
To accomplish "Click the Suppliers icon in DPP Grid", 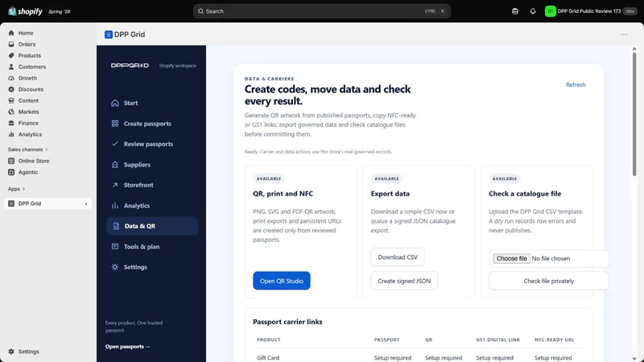I will tap(115, 165).
